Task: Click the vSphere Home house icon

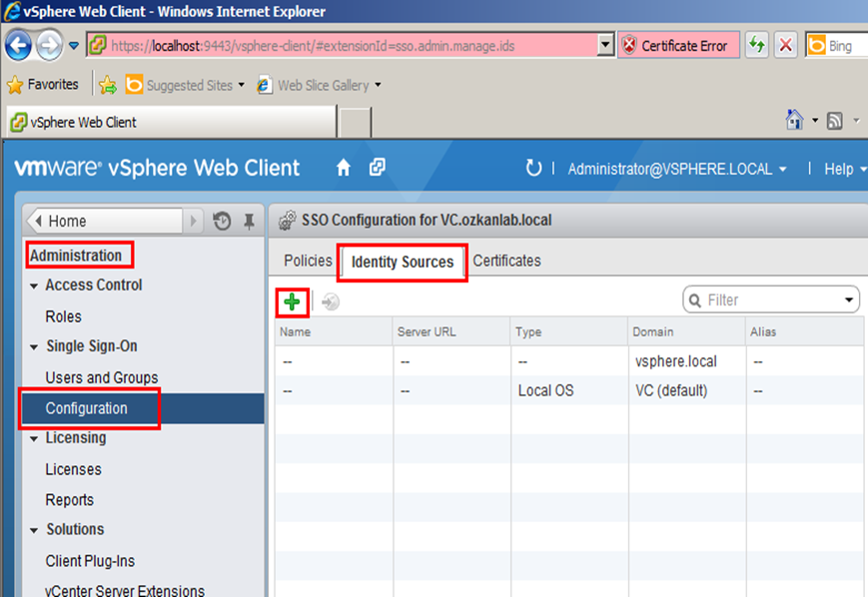Action: click(x=344, y=167)
